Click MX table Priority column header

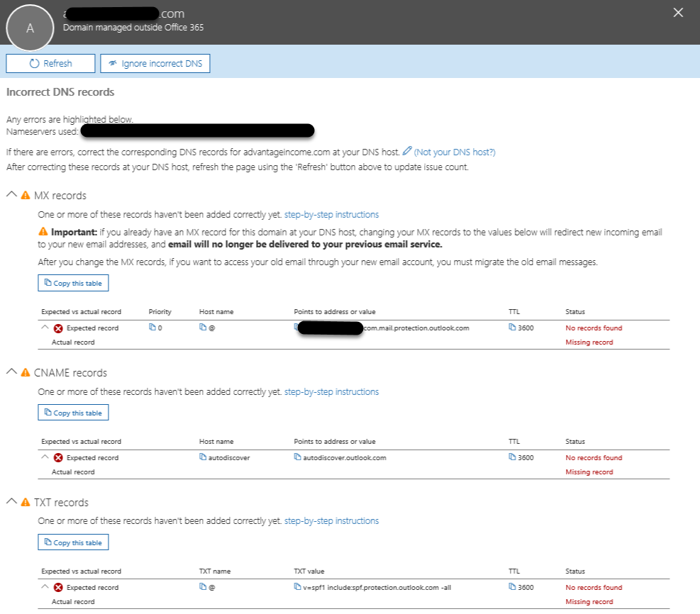[160, 312]
